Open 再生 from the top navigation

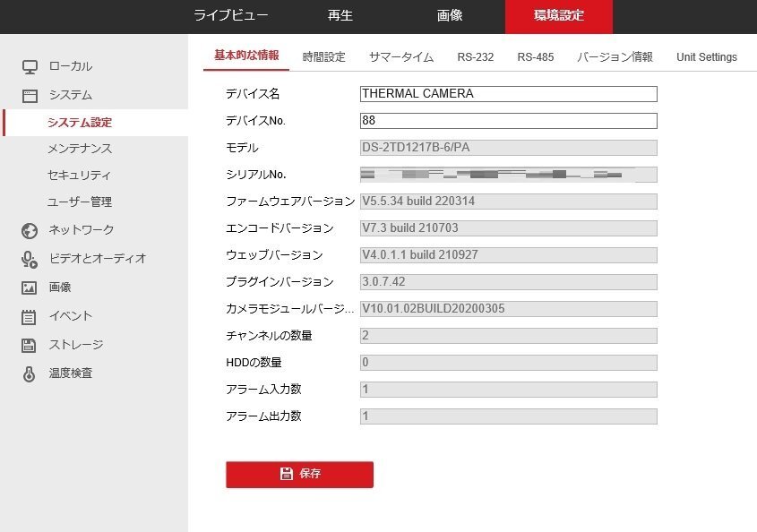click(x=339, y=15)
